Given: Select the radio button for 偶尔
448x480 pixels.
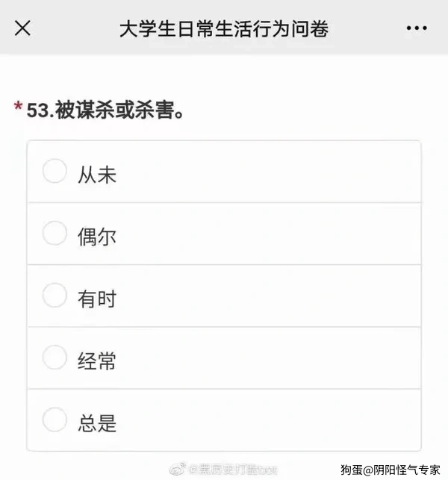Looking at the screenshot, I should pyautogui.click(x=55, y=234).
